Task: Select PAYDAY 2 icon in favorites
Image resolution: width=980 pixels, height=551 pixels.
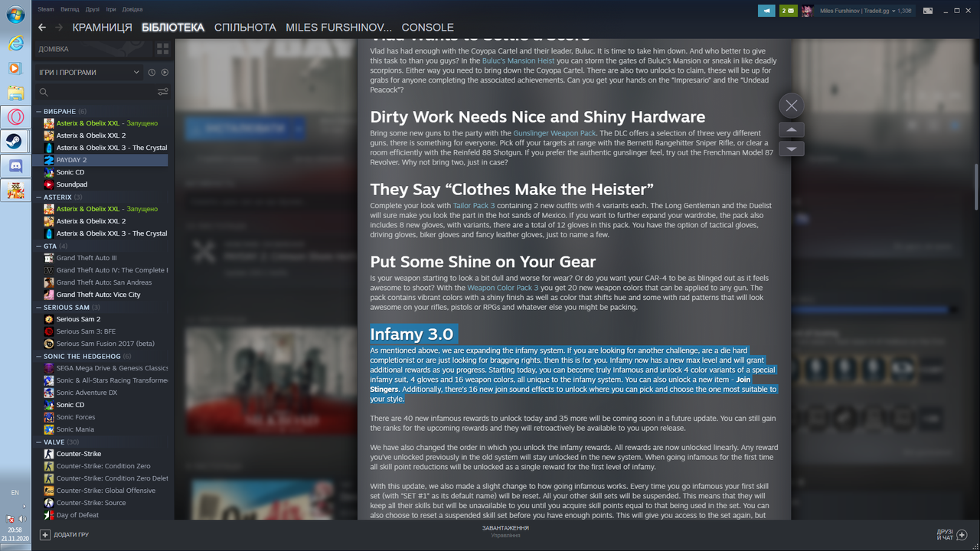Action: (x=49, y=160)
